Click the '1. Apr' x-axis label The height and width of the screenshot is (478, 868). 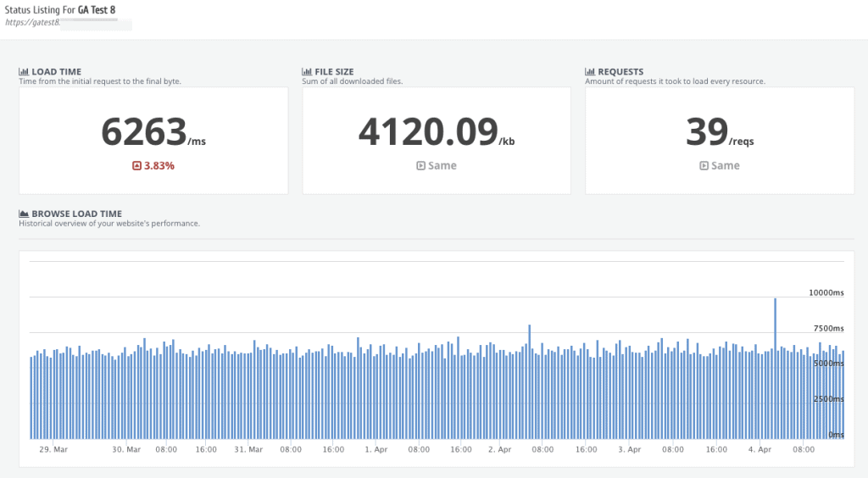376,449
